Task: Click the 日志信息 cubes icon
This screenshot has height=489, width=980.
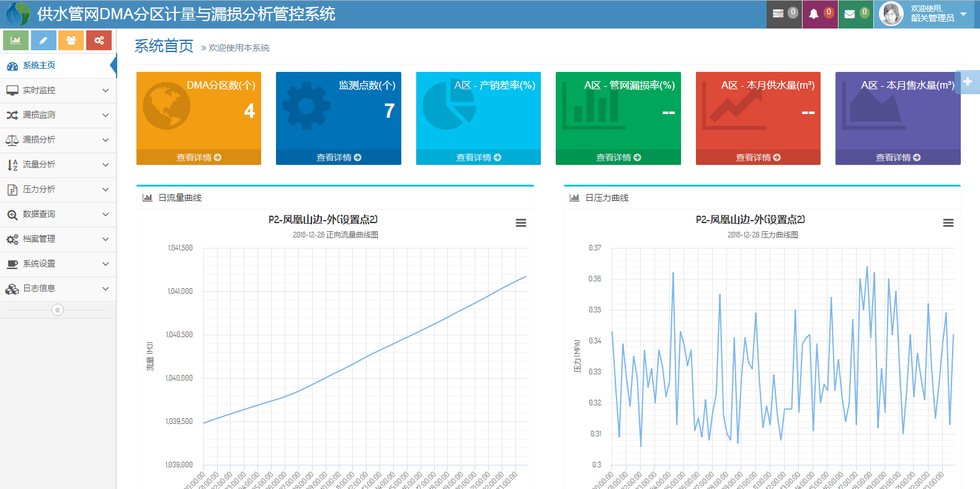Action: [12, 289]
